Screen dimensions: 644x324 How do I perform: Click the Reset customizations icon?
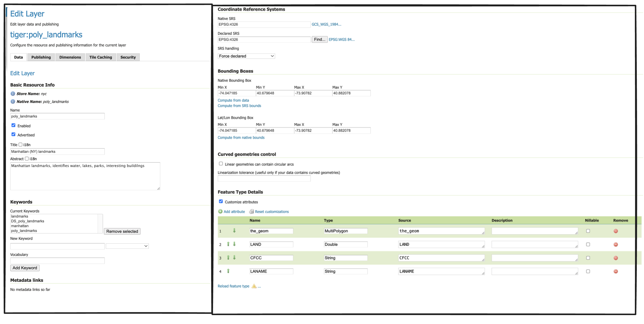click(x=251, y=211)
